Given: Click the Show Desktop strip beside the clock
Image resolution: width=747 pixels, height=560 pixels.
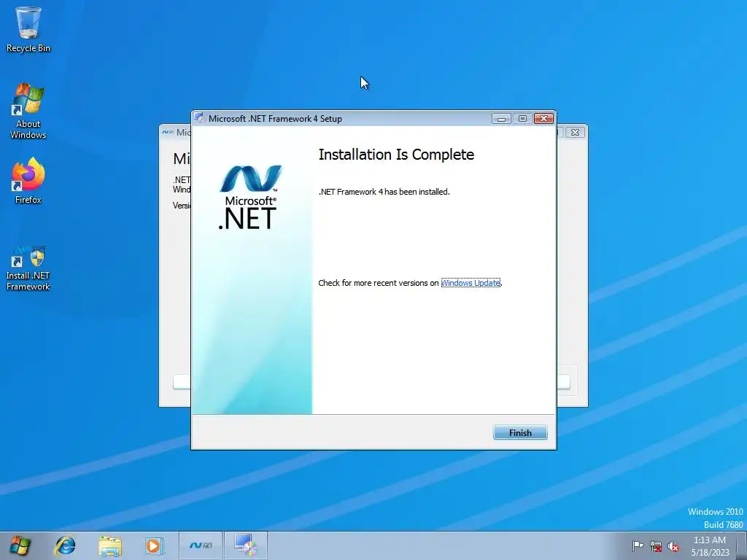Looking at the screenshot, I should [742, 545].
